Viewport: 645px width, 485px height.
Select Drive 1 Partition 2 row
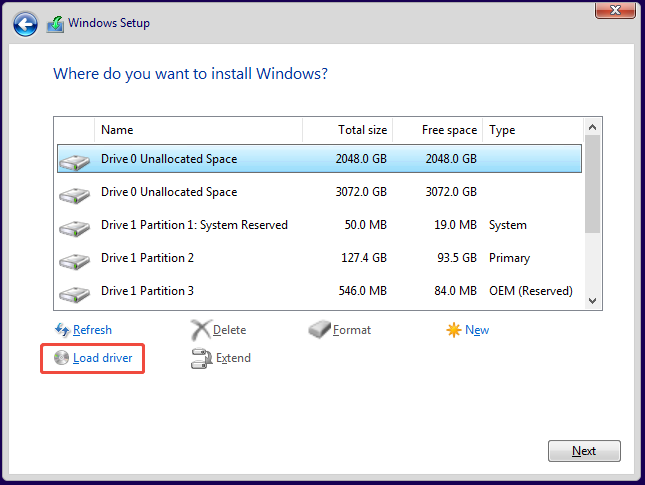tap(319, 258)
